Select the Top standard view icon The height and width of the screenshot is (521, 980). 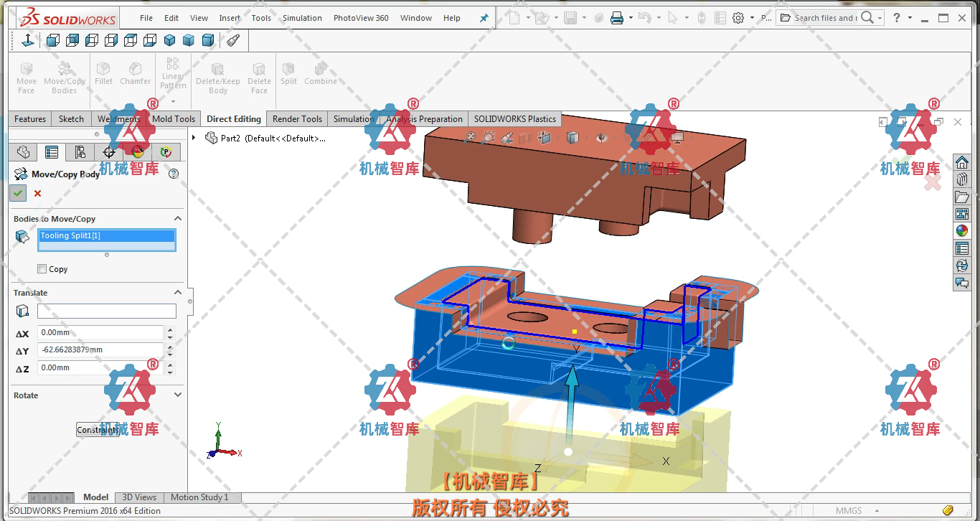(x=131, y=41)
